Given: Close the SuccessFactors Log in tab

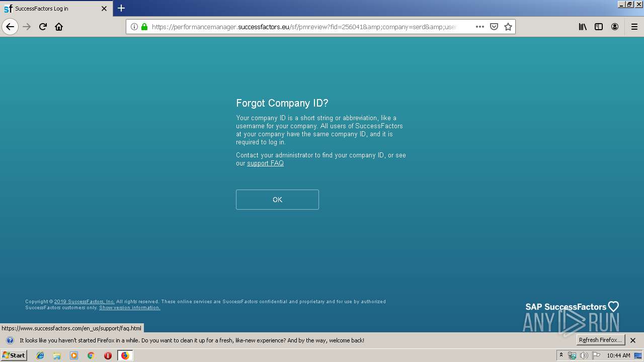Looking at the screenshot, I should [x=104, y=9].
